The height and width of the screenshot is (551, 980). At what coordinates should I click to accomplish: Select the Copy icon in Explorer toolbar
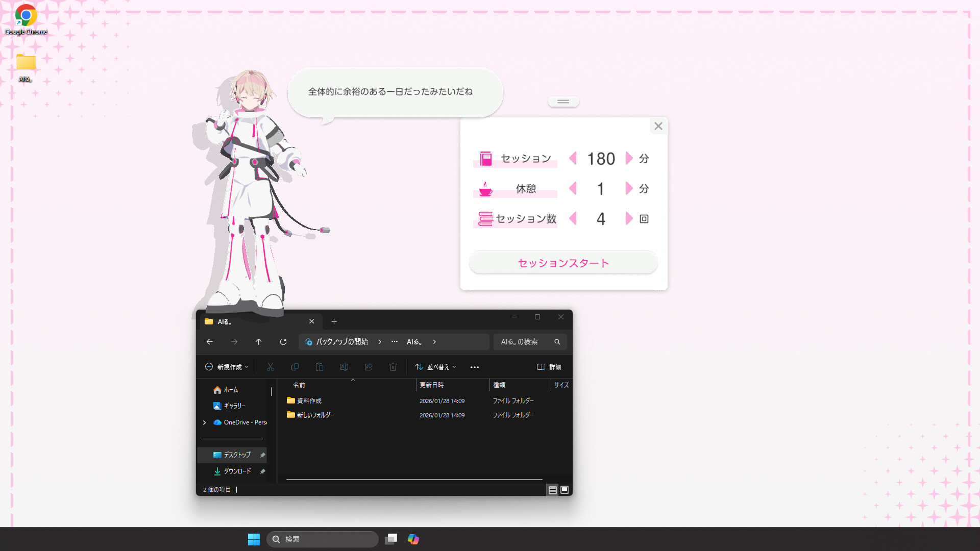pos(295,367)
